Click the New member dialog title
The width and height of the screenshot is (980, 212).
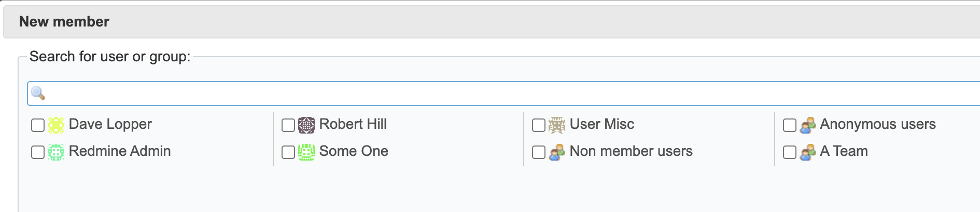tap(64, 22)
